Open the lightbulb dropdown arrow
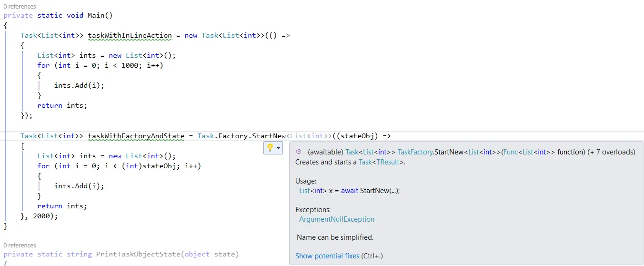Image resolution: width=644 pixels, height=266 pixels. [278, 148]
